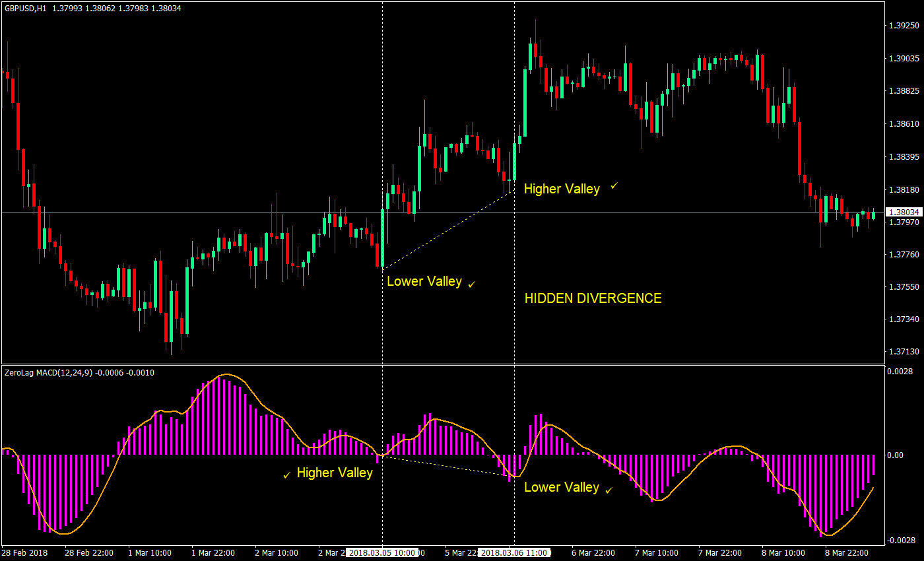Click the checkmark beside price chart Higher Valley

coord(614,186)
